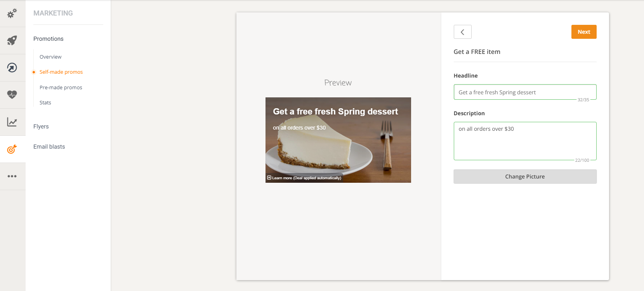Click into the Headline input field
The height and width of the screenshot is (291, 644).
pos(525,92)
